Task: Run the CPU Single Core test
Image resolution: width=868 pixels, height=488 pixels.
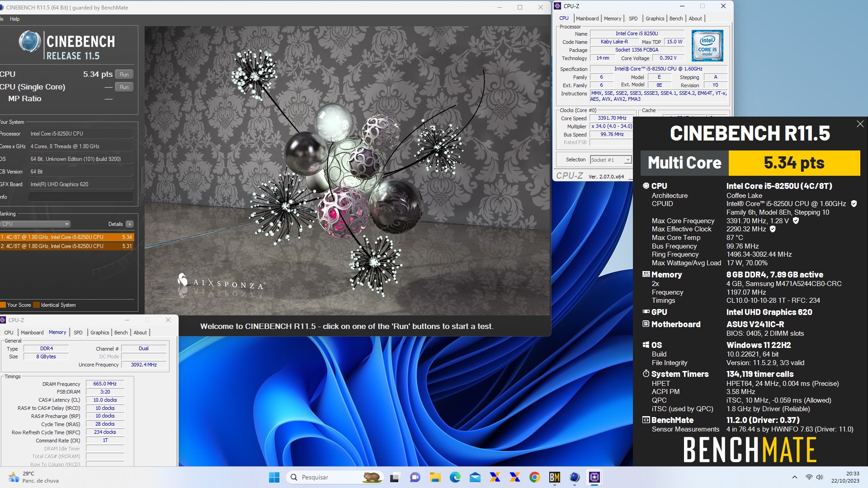Action: click(124, 87)
